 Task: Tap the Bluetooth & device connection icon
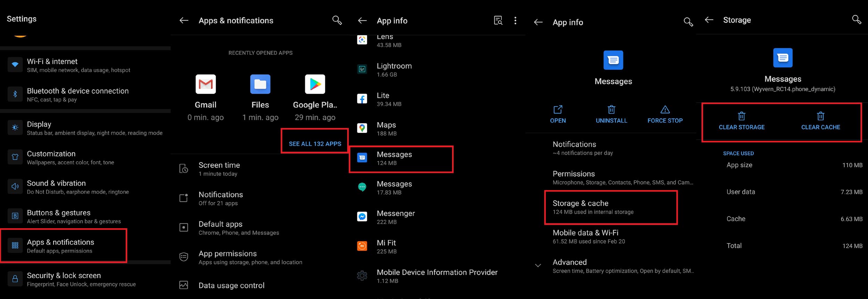pyautogui.click(x=15, y=94)
